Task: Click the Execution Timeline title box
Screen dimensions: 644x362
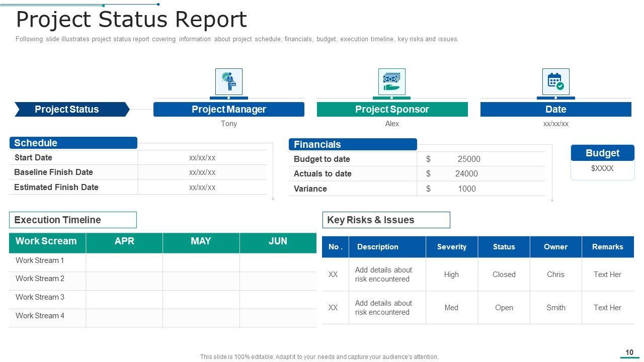Action: (x=73, y=220)
